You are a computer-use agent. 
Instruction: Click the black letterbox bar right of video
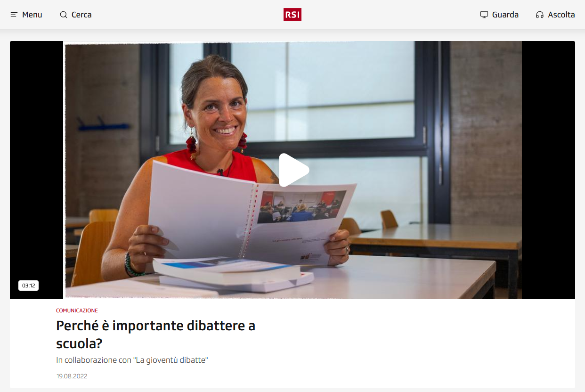pos(548,170)
